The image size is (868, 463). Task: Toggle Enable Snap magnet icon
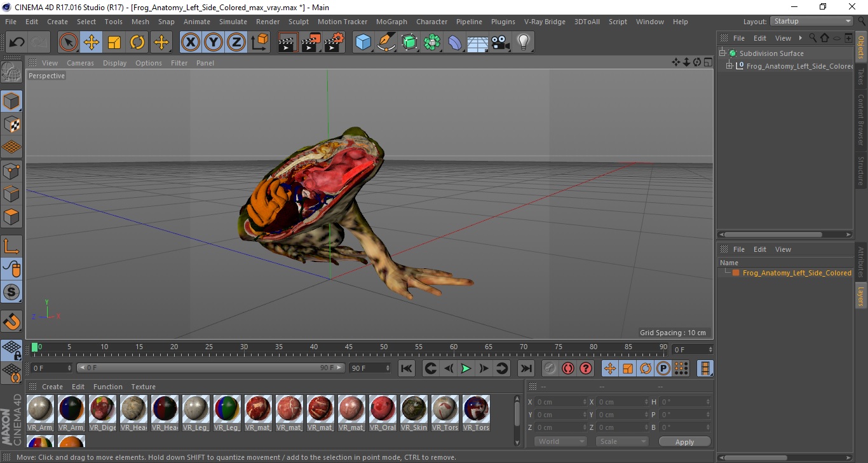[11, 322]
